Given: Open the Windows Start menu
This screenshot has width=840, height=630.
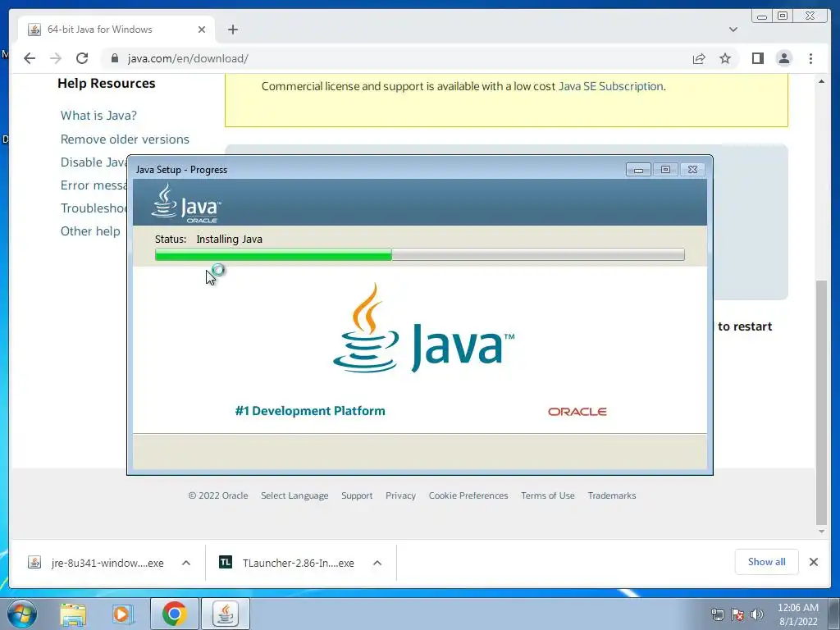Looking at the screenshot, I should 22,614.
